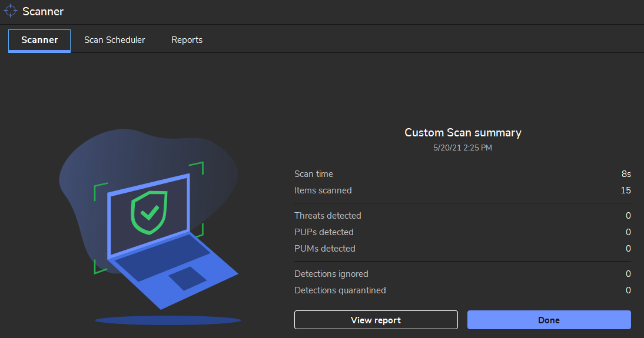Click the Scanner title text in header
Screen dimensions: 644x338
tap(43, 12)
